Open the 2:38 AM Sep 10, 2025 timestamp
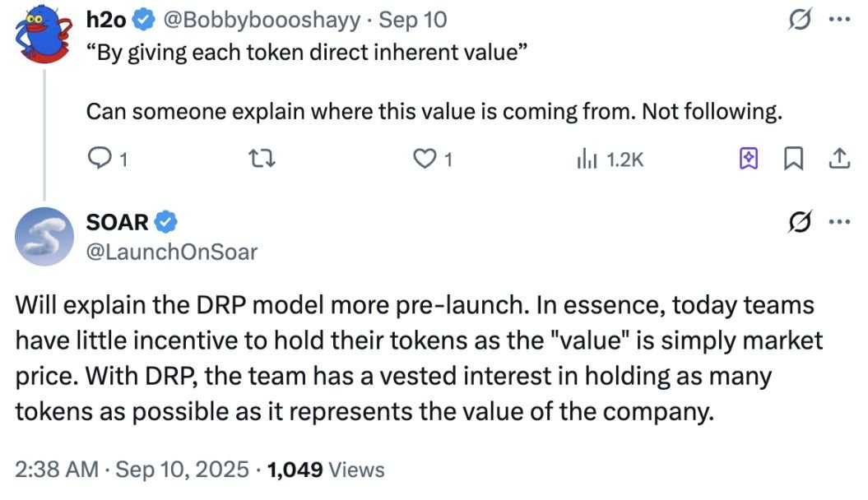Image resolution: width=868 pixels, height=500 pixels. coord(132,470)
